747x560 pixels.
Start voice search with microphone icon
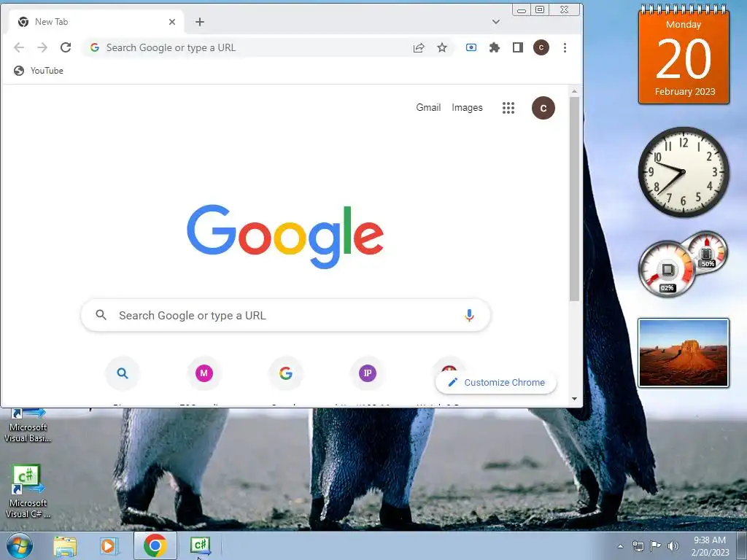coord(469,315)
